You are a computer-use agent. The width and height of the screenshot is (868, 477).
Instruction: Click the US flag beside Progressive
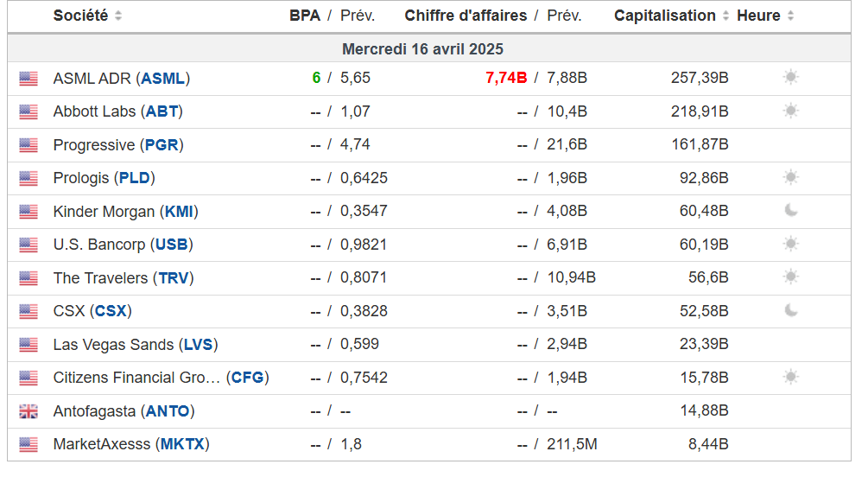click(x=29, y=145)
